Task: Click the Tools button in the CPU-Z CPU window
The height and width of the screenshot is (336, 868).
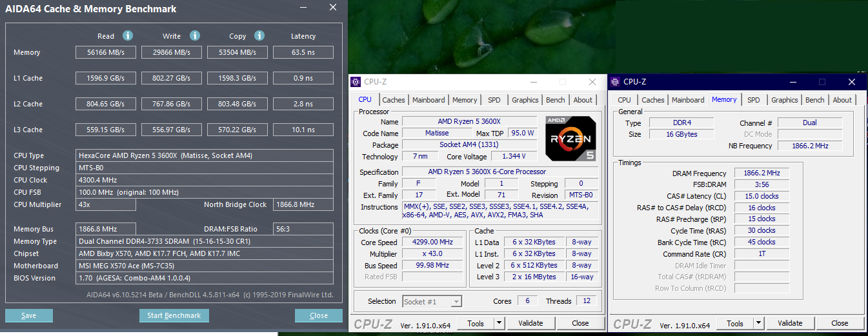Action: 476,324
